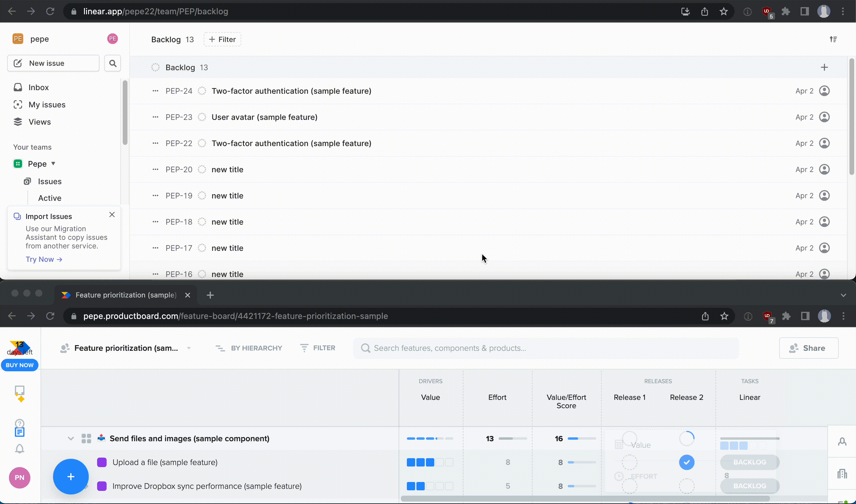Click the search icon beside New issue
856x504 pixels.
[113, 63]
